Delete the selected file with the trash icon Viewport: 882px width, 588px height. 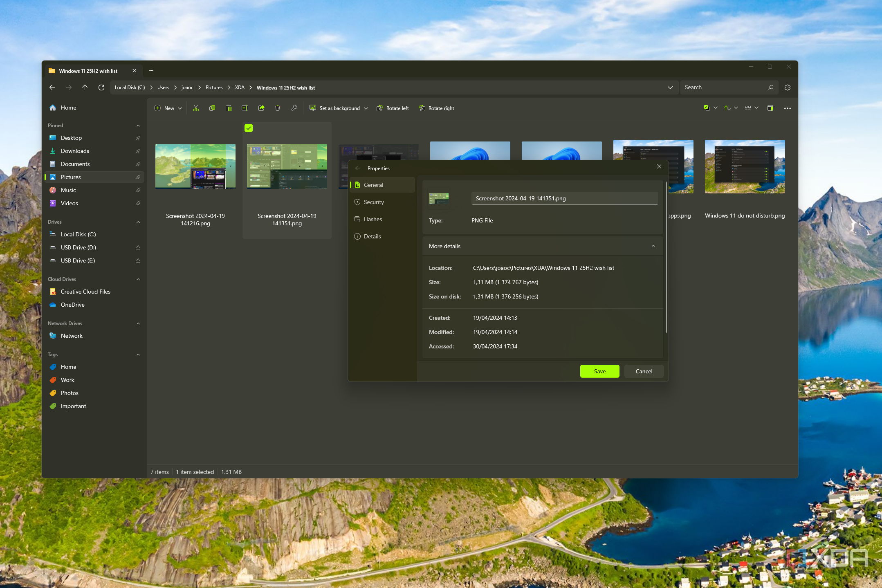(278, 108)
